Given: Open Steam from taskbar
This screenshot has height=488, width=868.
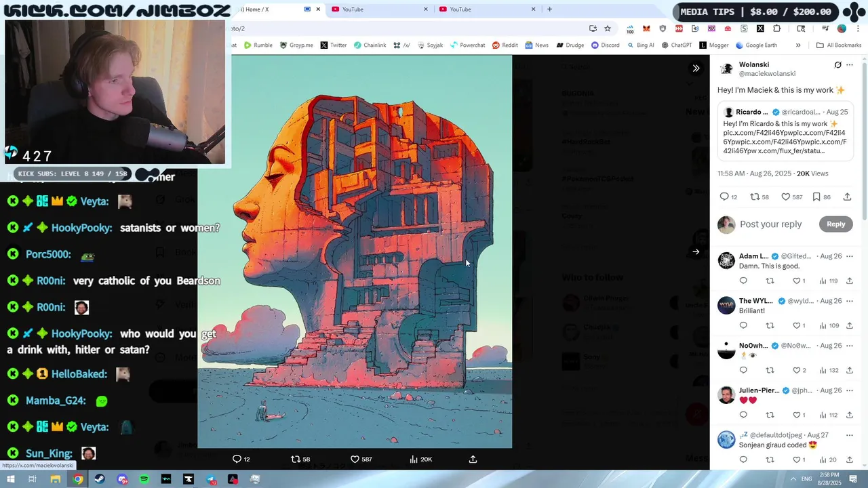Looking at the screenshot, I should tap(100, 479).
